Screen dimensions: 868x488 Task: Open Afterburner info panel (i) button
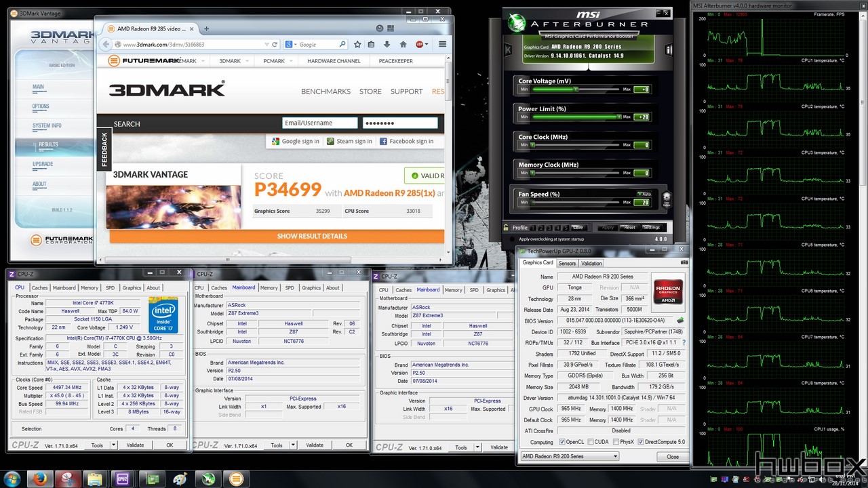669,49
